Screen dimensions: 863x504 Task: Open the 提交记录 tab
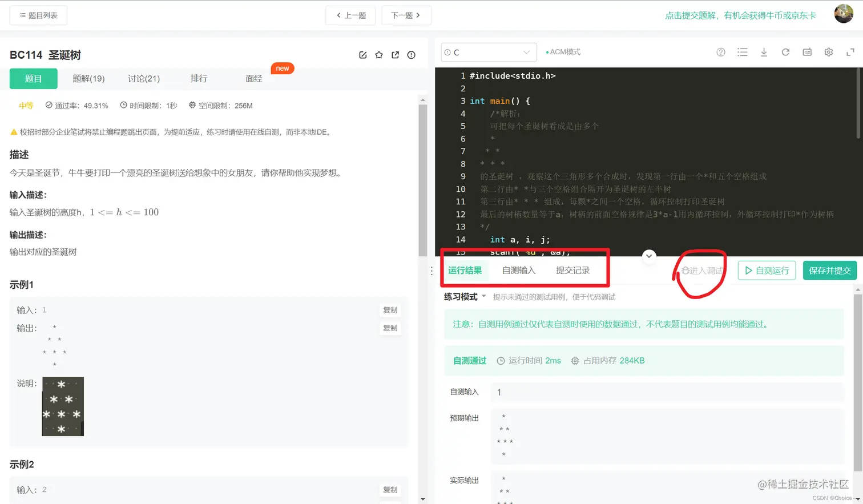(x=572, y=270)
